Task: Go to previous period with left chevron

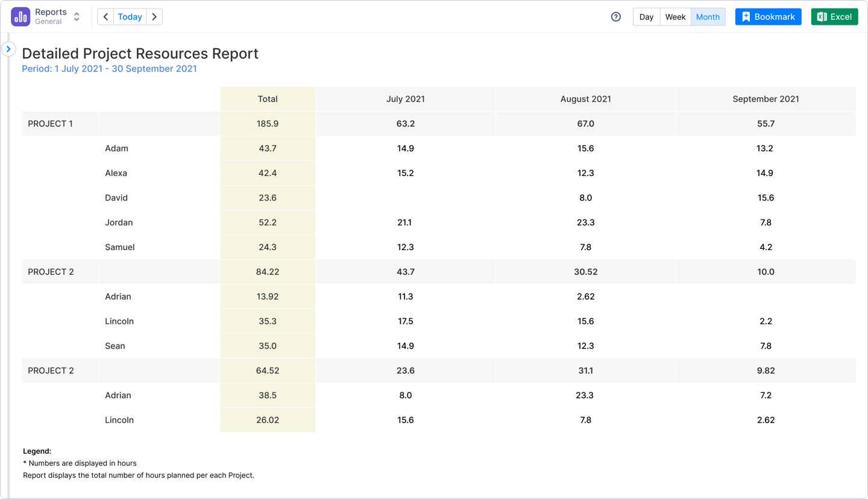Action: pyautogui.click(x=105, y=17)
